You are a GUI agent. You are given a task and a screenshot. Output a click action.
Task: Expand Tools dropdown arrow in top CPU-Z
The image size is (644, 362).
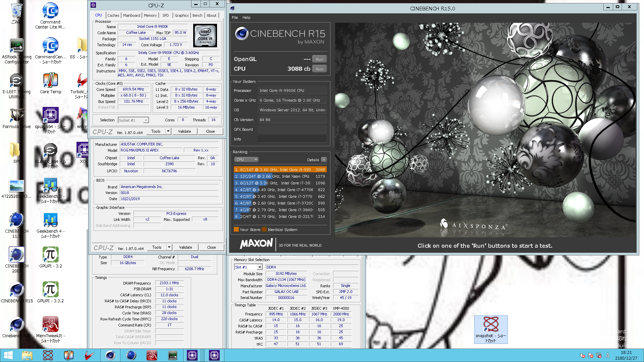[168, 131]
